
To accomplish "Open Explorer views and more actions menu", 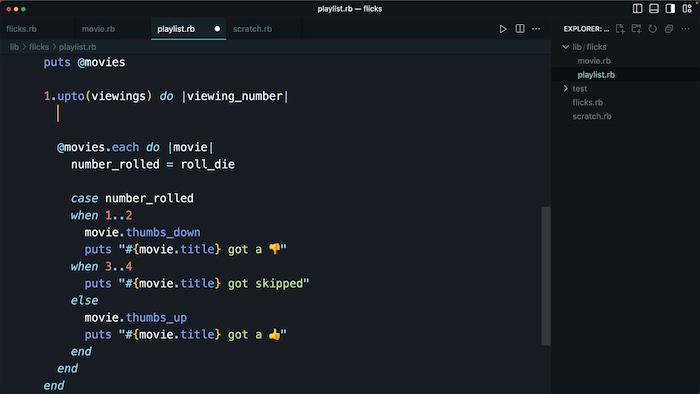I will 685,29.
